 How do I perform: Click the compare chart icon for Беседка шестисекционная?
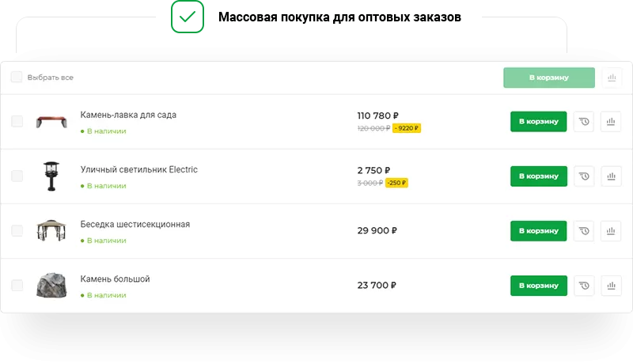(611, 231)
